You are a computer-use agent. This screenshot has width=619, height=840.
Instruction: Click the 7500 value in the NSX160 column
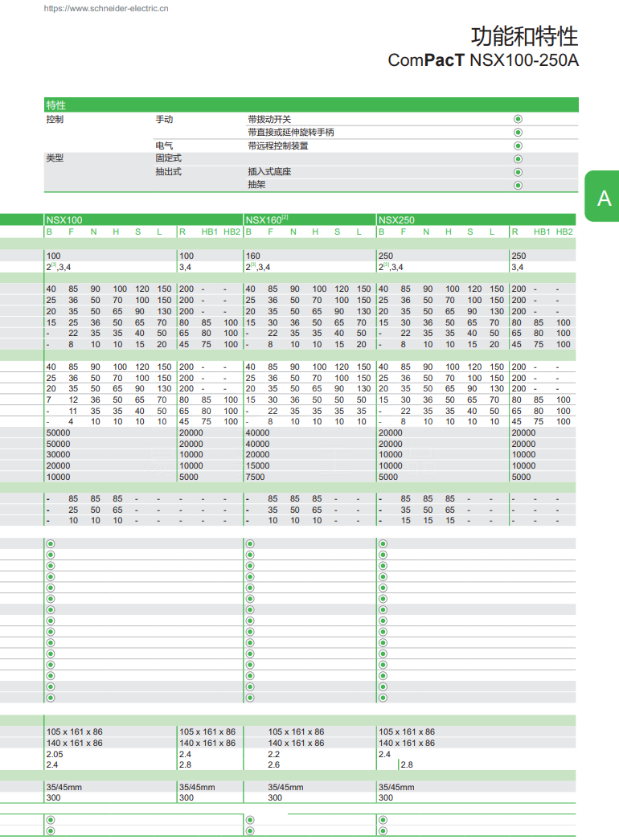(255, 477)
